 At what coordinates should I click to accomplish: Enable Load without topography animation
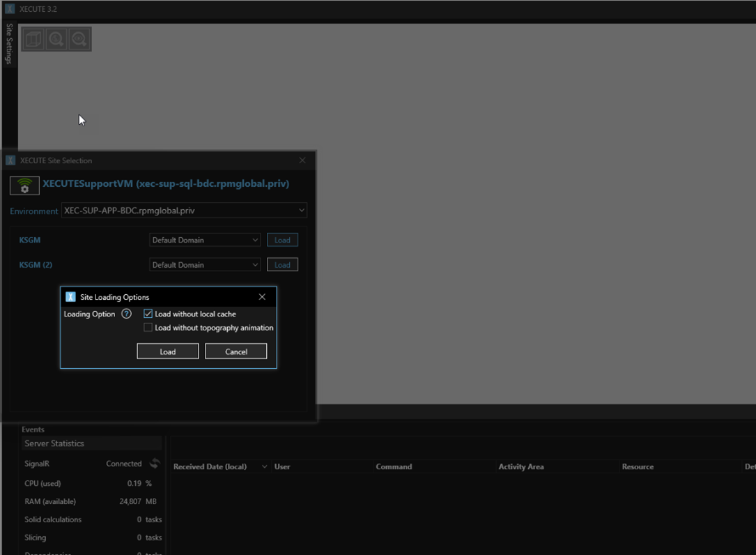point(148,328)
